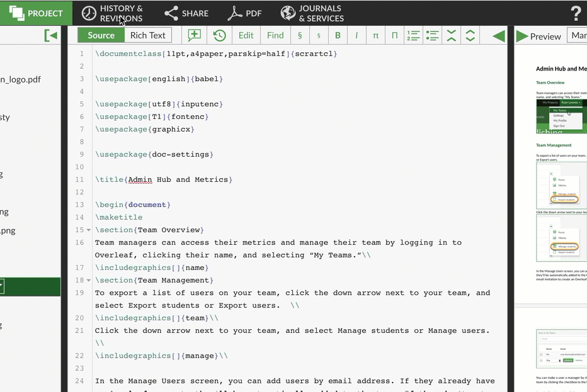
Task: Insert inline math with the π icon
Action: [x=375, y=35]
